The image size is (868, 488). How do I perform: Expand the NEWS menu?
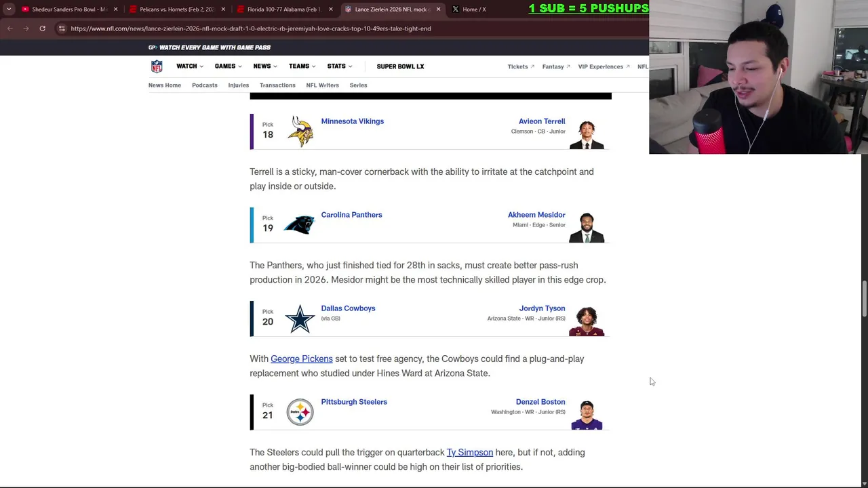pyautogui.click(x=265, y=66)
